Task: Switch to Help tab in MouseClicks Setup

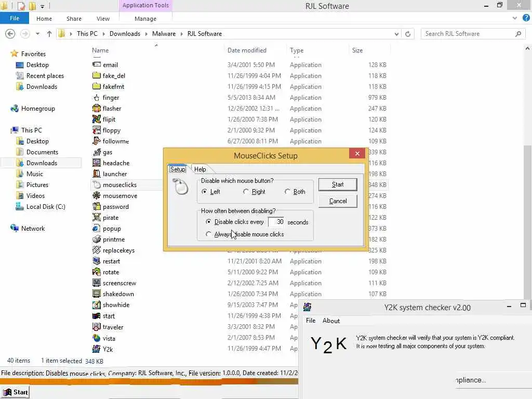Action: tap(200, 169)
